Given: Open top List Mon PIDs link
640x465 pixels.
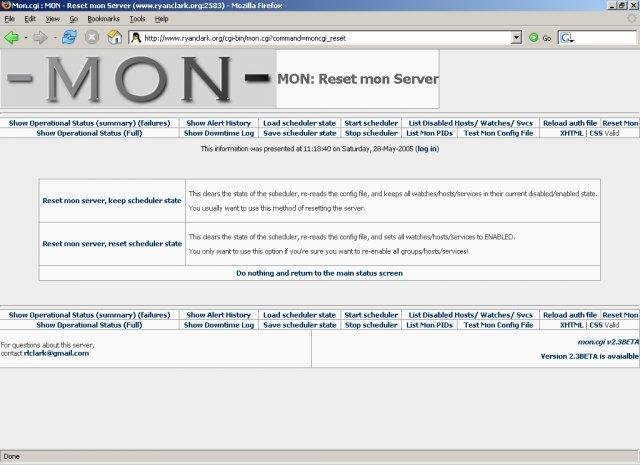Looking at the screenshot, I should click(429, 133).
